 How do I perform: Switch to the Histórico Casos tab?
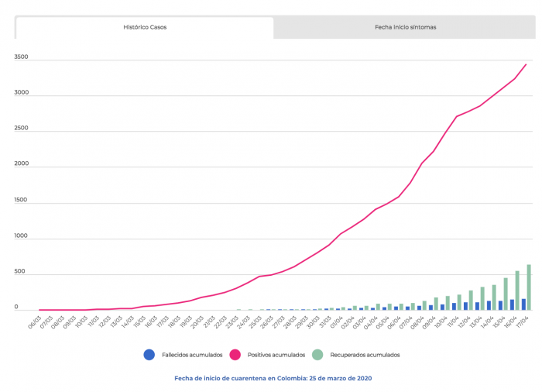[145, 27]
